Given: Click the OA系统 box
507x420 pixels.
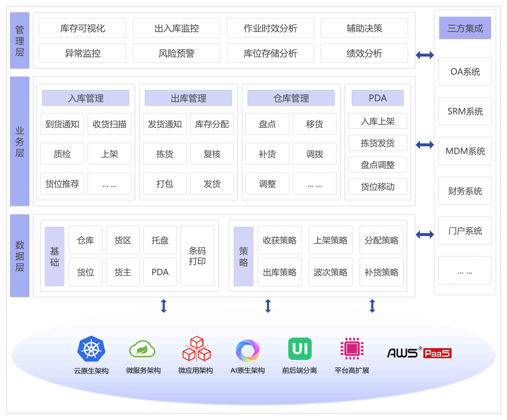Looking at the screenshot, I should tap(465, 72).
